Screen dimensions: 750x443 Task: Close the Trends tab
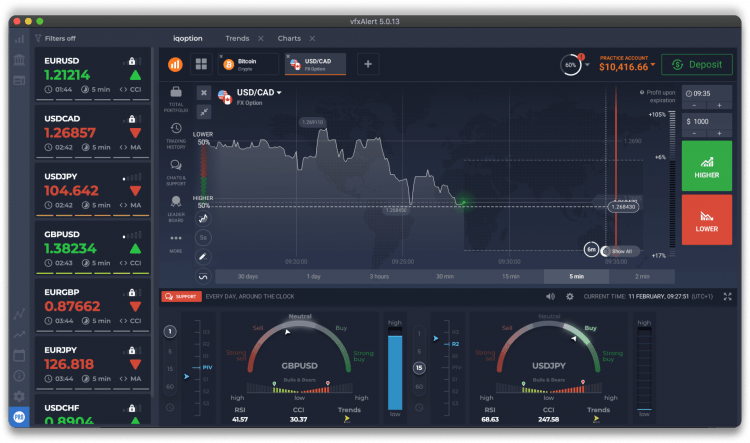pyautogui.click(x=261, y=38)
